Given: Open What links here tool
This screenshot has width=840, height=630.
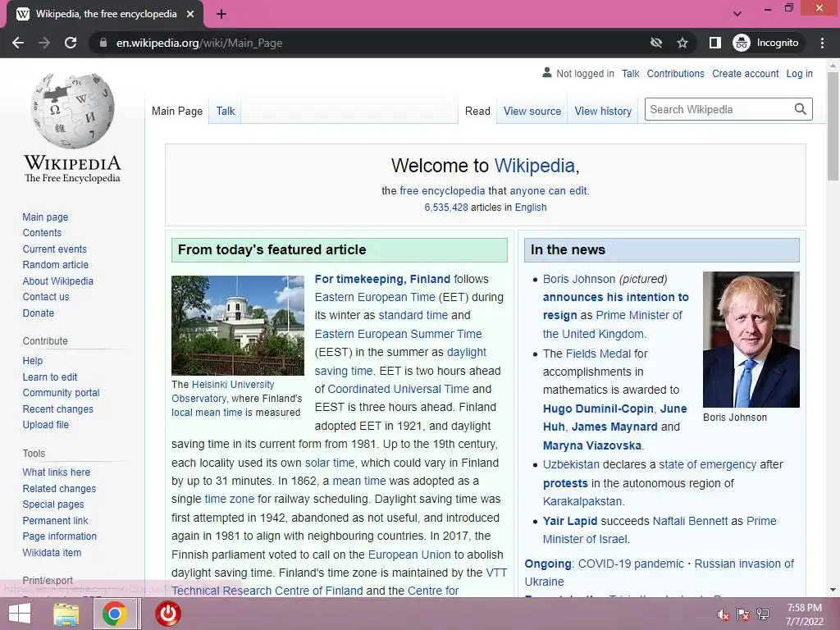Looking at the screenshot, I should [x=57, y=472].
